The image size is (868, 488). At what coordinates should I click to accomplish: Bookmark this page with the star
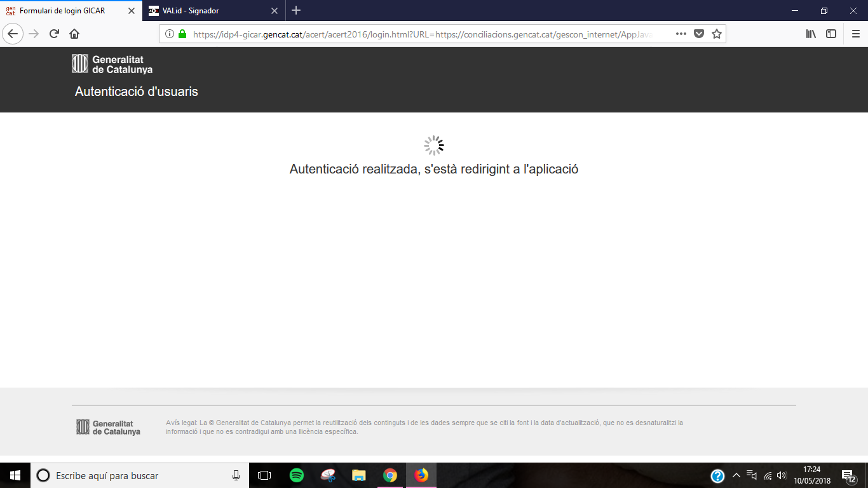(x=717, y=34)
